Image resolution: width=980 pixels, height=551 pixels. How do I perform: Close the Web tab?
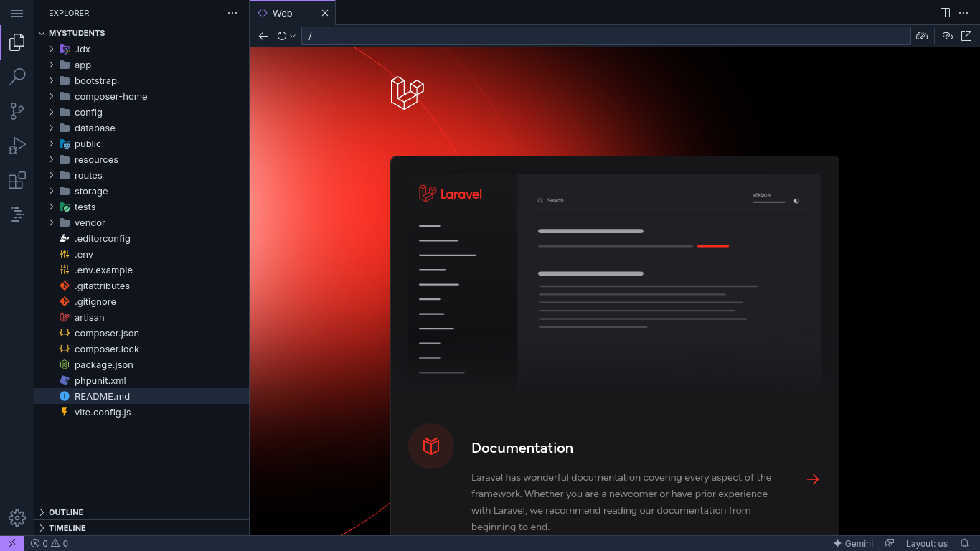[324, 13]
